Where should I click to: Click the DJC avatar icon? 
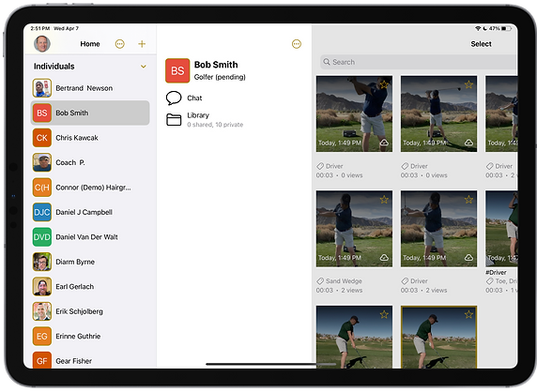tap(42, 212)
